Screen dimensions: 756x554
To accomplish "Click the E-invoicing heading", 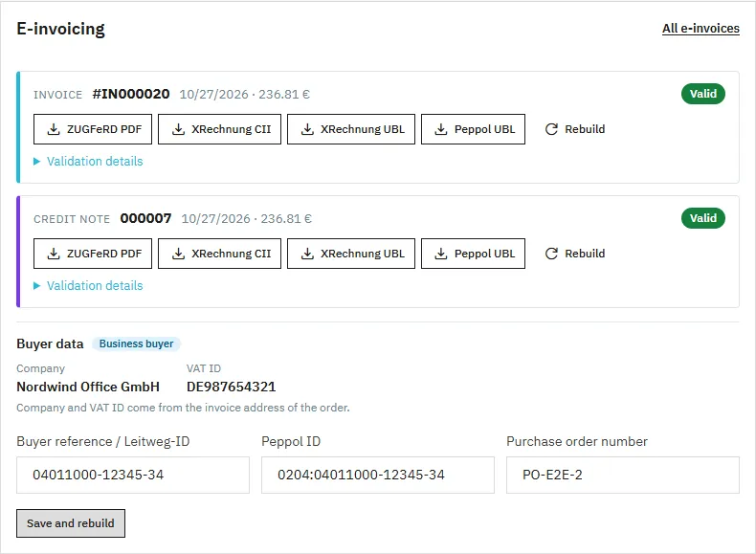I will (x=60, y=29).
